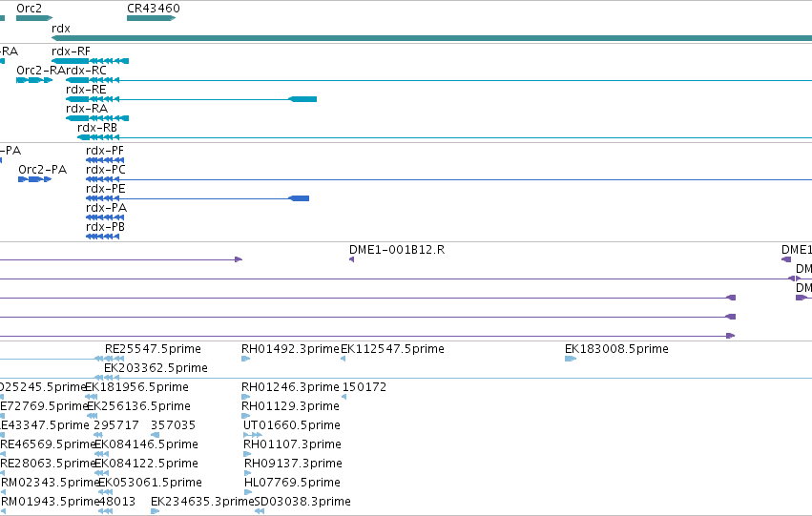Select EK183008.5prime EST label
The height and width of the screenshot is (516, 812).
[x=616, y=349]
